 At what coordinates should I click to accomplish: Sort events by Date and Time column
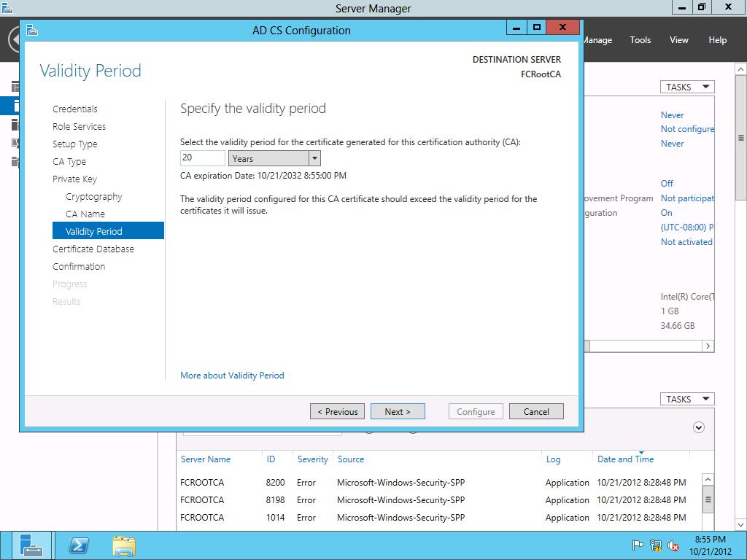click(x=625, y=459)
